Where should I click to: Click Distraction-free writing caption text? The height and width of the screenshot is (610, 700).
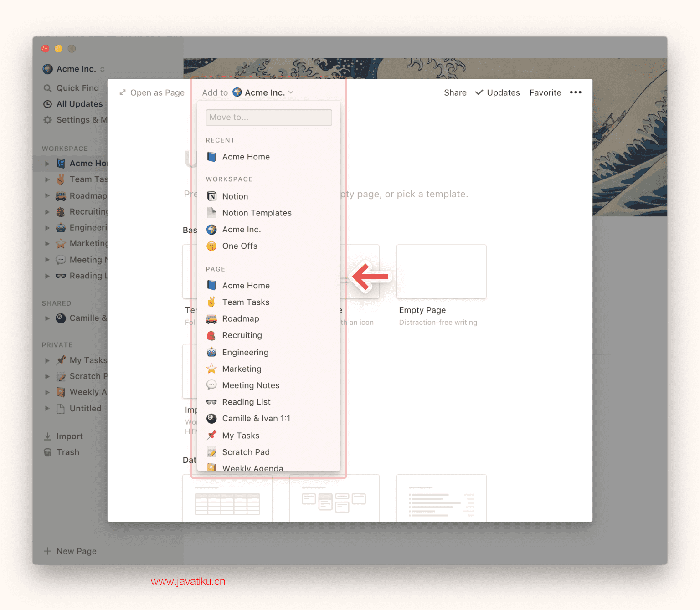click(x=438, y=322)
